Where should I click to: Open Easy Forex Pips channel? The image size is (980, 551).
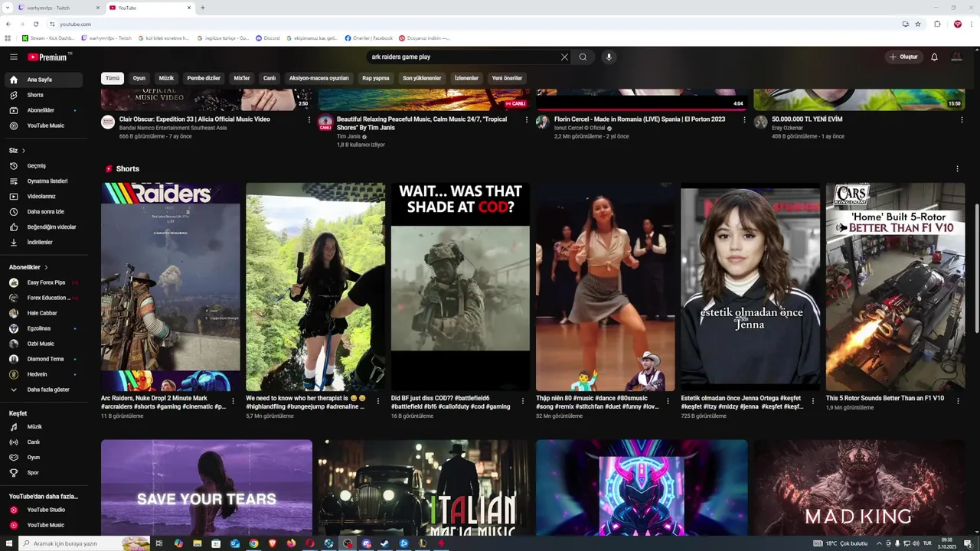43,282
